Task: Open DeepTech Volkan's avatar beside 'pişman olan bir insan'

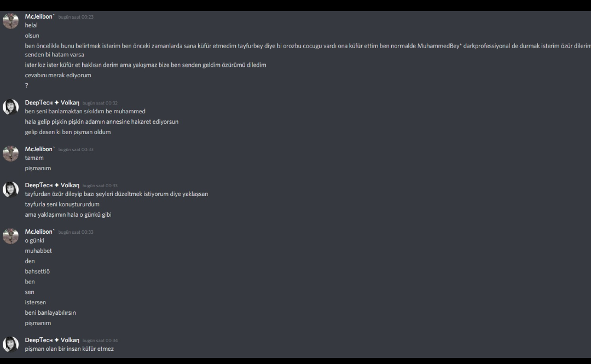Action: point(10,344)
